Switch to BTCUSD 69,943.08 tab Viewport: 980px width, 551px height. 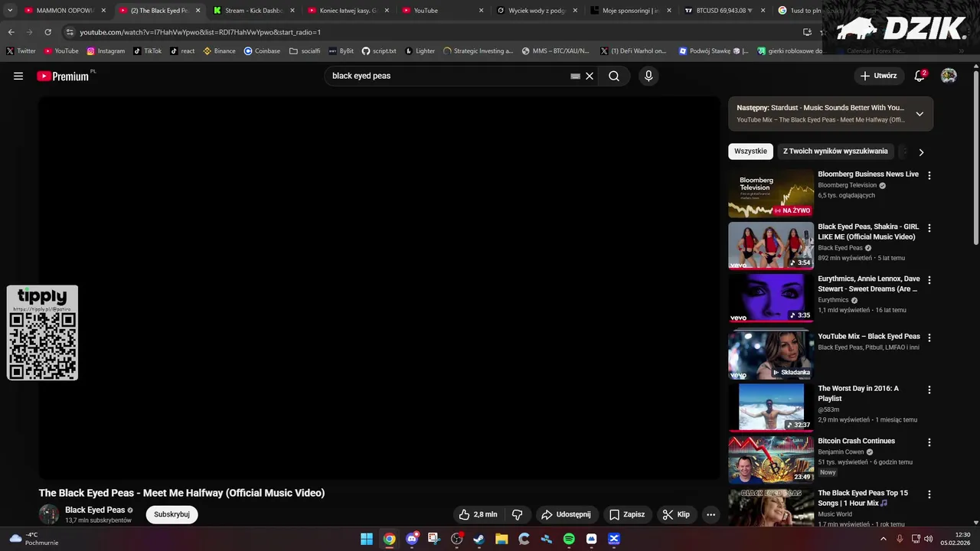[722, 11]
